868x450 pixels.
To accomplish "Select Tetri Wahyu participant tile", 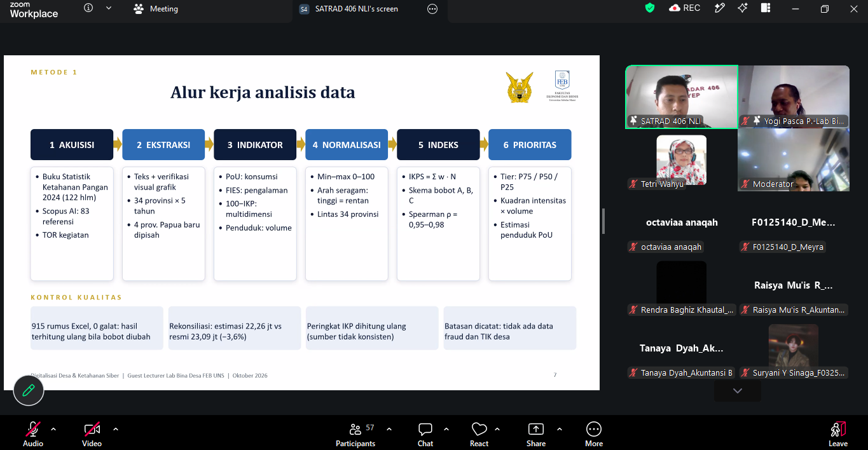I will [682, 160].
